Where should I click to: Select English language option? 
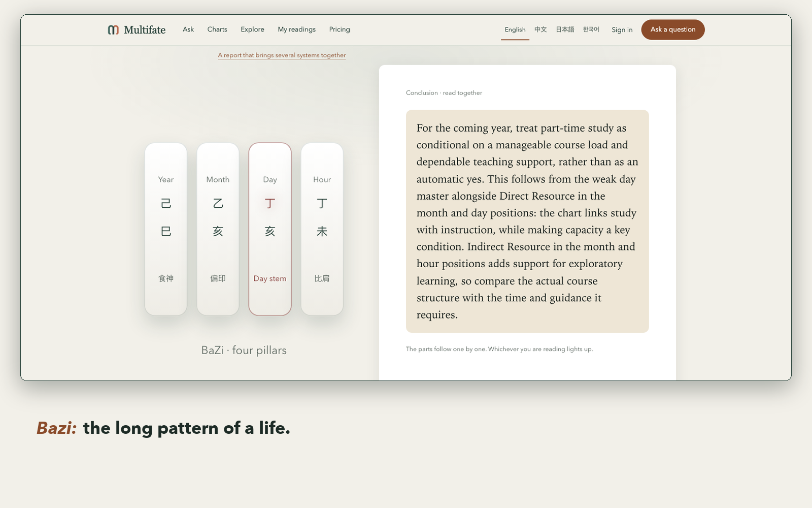pos(515,29)
